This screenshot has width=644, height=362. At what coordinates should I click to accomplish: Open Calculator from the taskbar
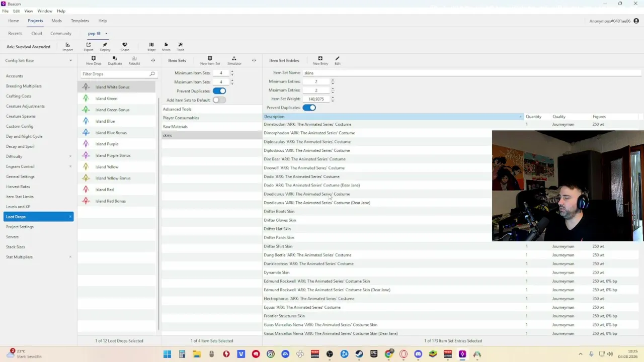[x=182, y=354]
